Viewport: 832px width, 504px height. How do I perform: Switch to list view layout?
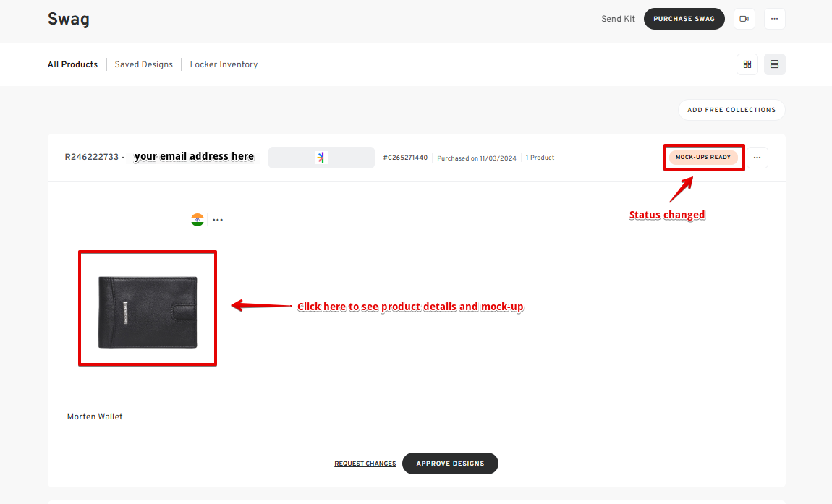pyautogui.click(x=774, y=64)
